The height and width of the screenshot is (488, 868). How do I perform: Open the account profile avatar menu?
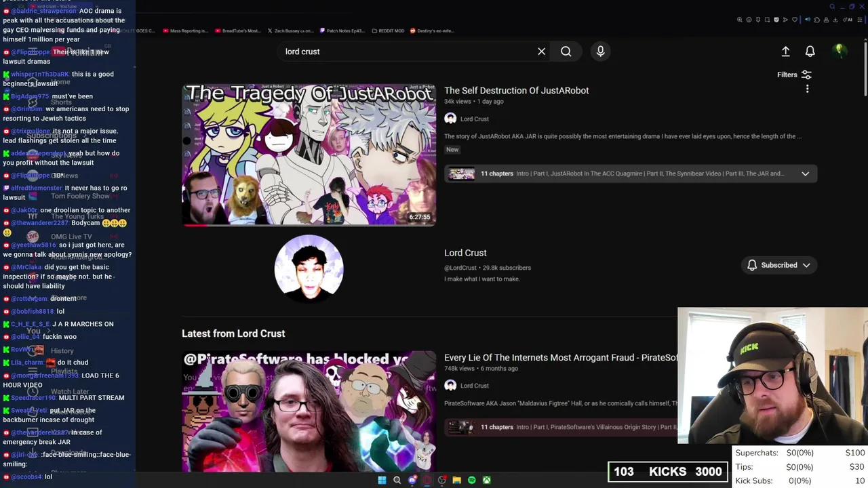(x=840, y=51)
